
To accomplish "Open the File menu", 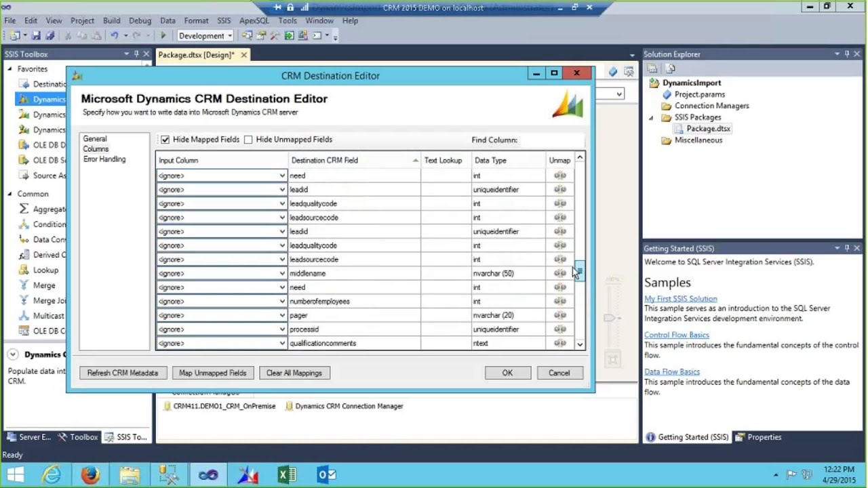I will click(x=10, y=21).
